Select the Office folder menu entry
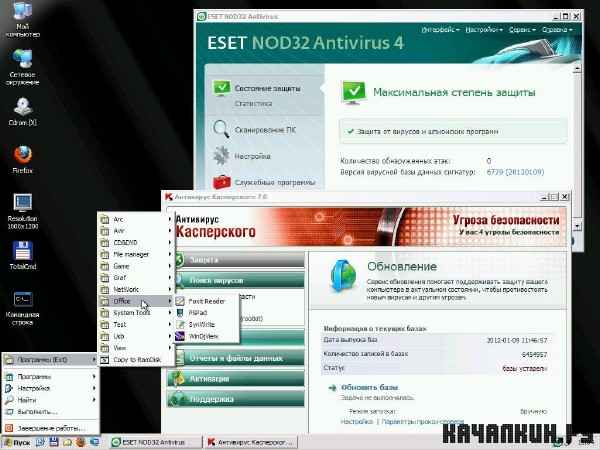Screen dimensions: 600x450 (x=136, y=301)
